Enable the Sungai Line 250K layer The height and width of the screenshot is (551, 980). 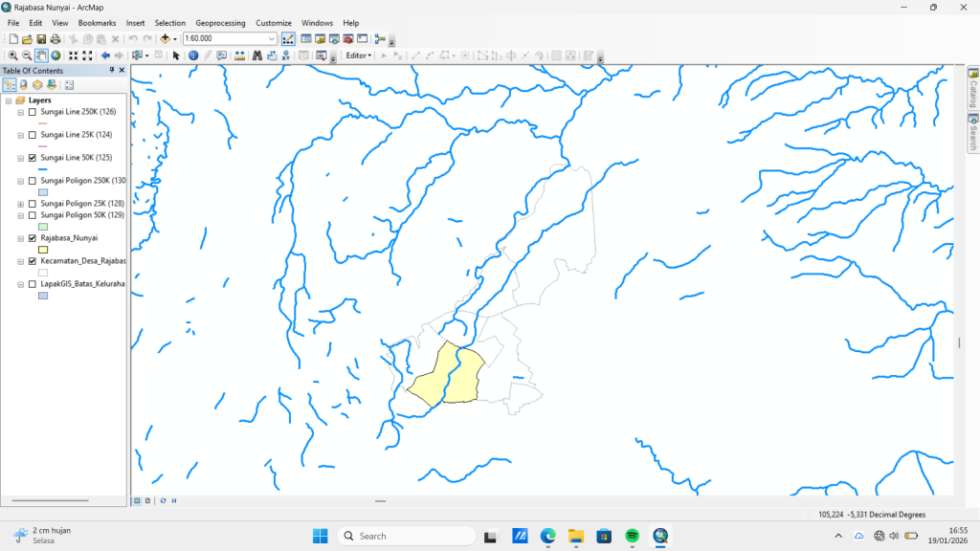click(33, 112)
